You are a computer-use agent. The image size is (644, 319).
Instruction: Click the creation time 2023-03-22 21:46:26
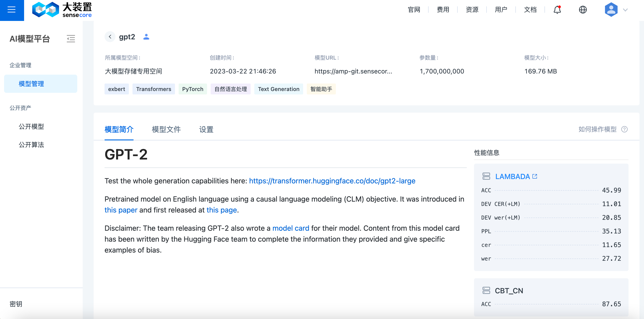point(243,71)
